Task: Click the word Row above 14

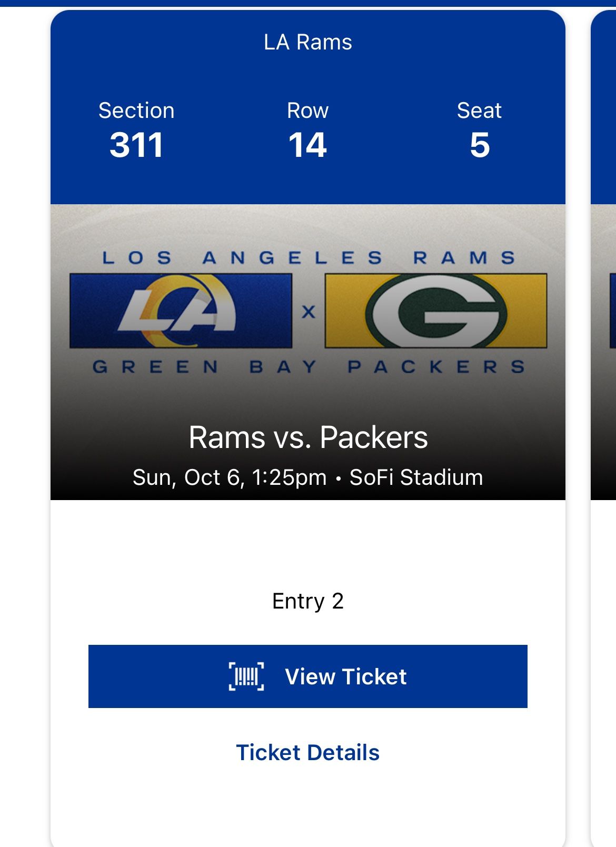Action: [307, 111]
